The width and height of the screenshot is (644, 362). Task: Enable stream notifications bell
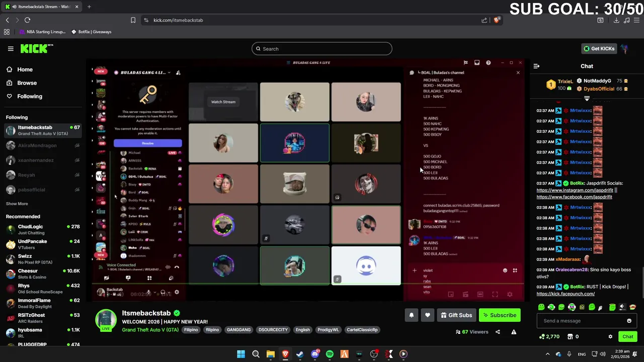[411, 315]
